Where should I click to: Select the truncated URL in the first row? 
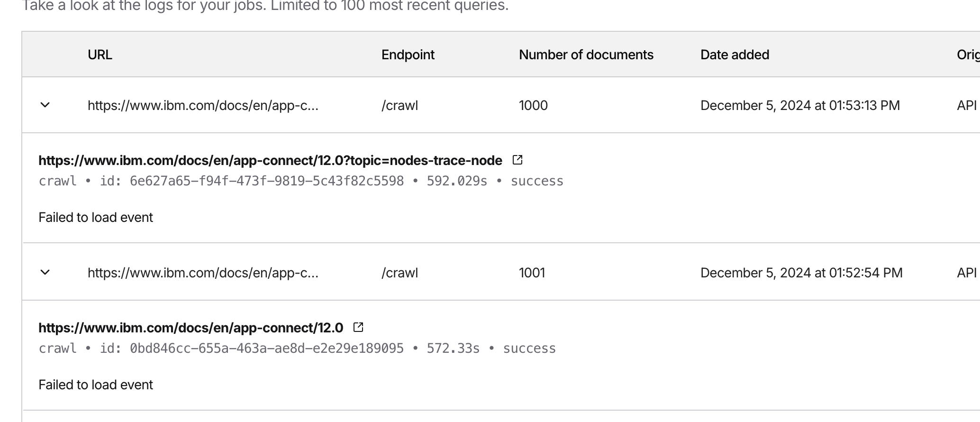click(203, 105)
